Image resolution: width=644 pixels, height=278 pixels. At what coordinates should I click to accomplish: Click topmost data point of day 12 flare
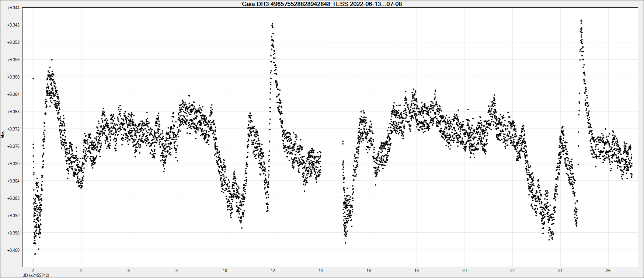pyautogui.click(x=272, y=24)
